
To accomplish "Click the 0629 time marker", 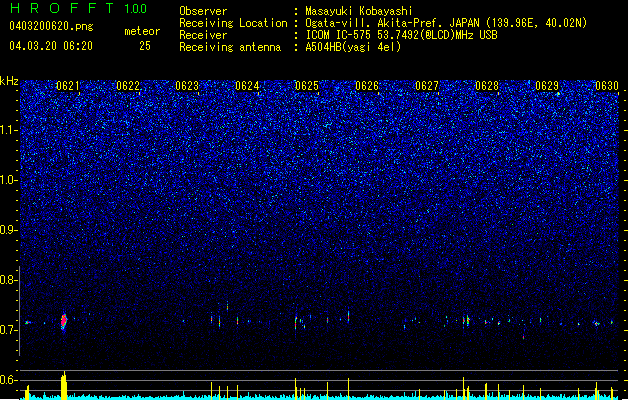I will tap(547, 86).
